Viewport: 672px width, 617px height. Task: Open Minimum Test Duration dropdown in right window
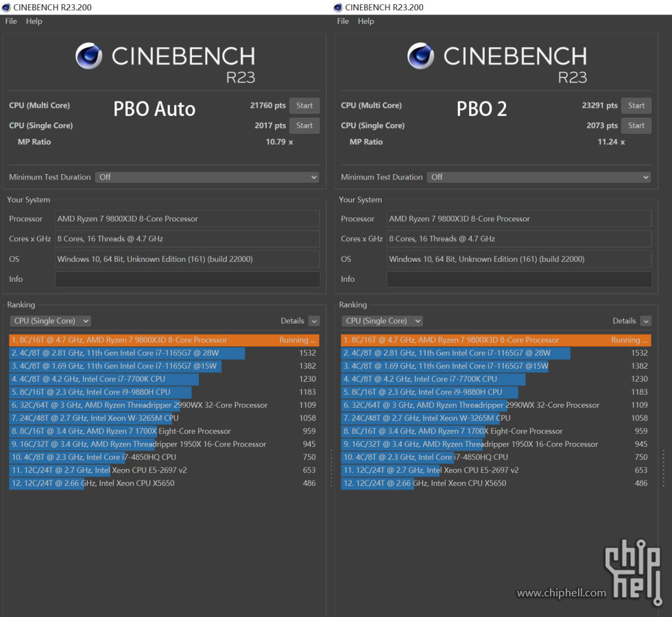(539, 177)
